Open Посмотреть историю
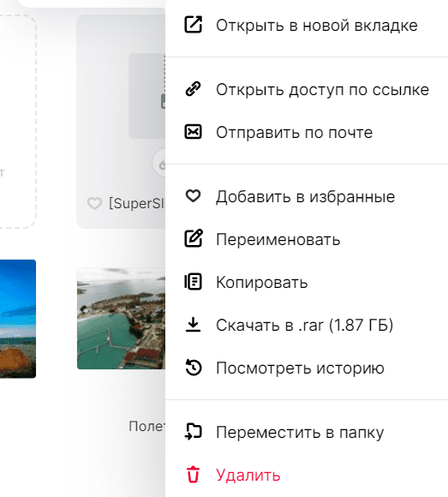This screenshot has width=448, height=497. point(307,368)
